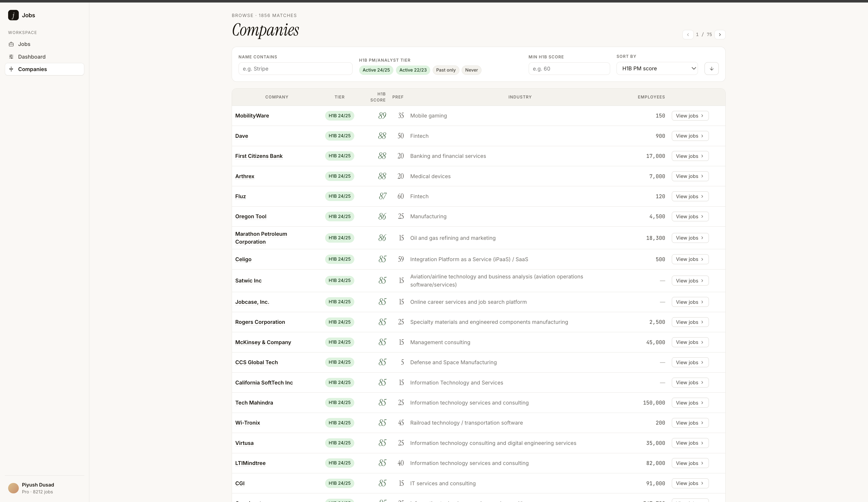Toggle the Active 24/25 tier filter

click(x=376, y=70)
